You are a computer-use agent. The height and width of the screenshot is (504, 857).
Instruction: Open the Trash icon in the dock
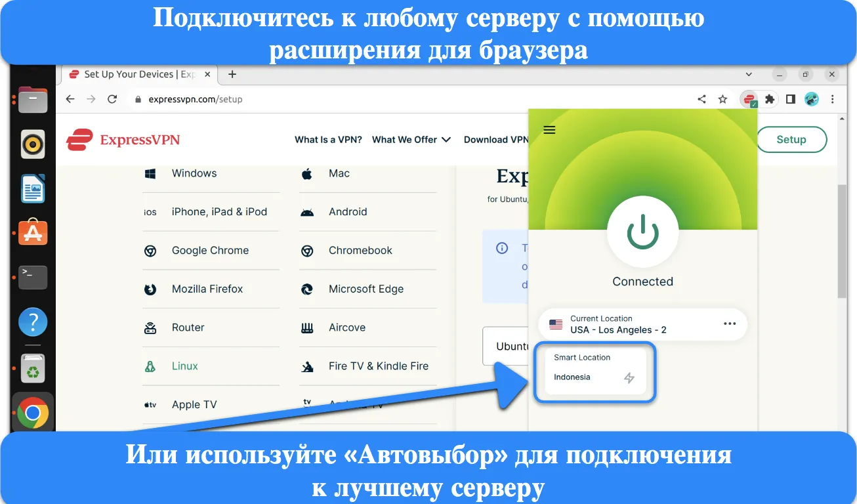[33, 369]
